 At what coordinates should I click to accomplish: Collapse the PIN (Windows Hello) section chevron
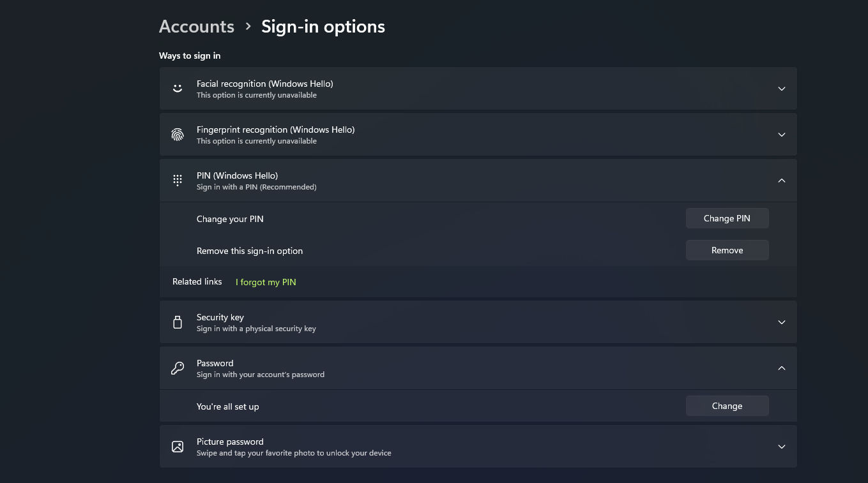tap(781, 181)
